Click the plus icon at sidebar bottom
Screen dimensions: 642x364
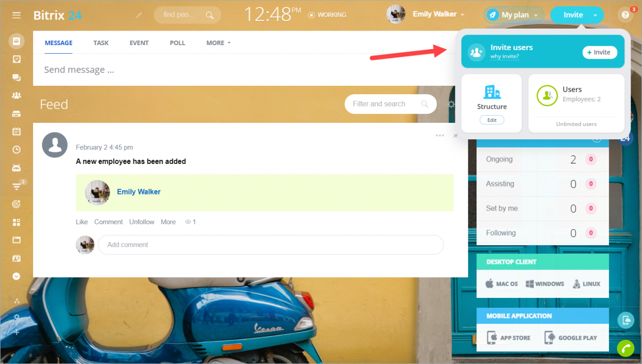17,332
